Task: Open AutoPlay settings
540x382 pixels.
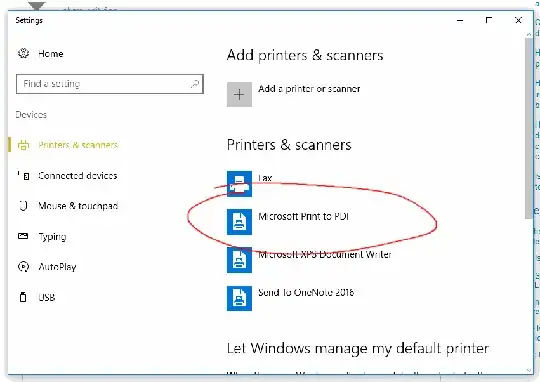Action: [57, 267]
